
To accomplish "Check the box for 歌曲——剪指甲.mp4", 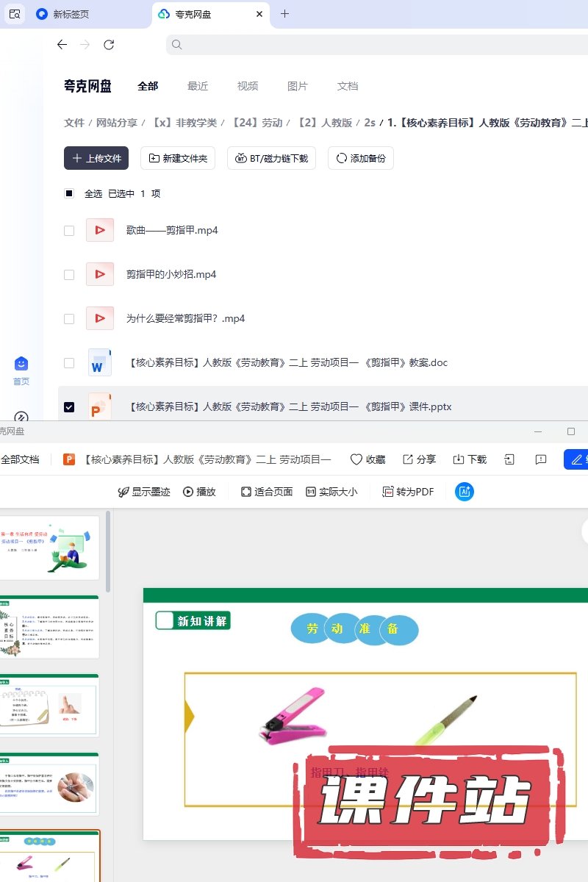I will [69, 231].
